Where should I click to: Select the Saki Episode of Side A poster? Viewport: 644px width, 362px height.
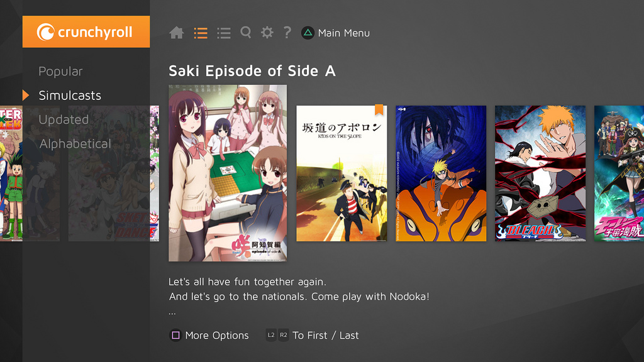(228, 173)
